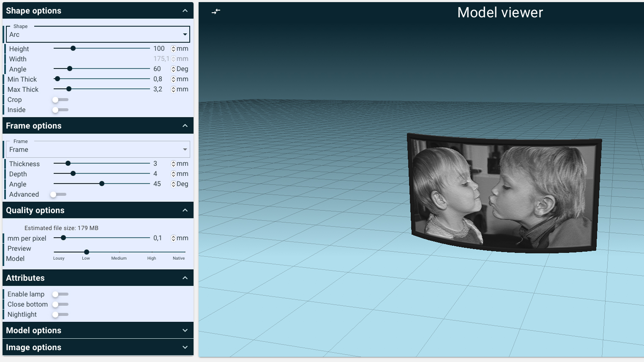Enable the Nightlight switch

(60, 315)
